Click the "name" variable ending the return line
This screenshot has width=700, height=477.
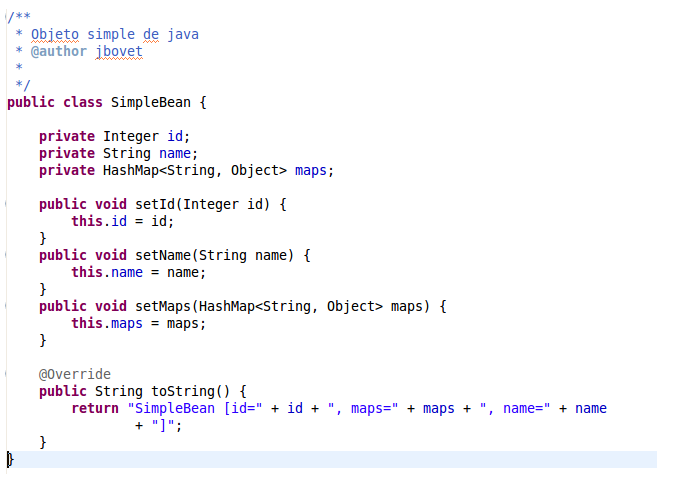(x=591, y=408)
